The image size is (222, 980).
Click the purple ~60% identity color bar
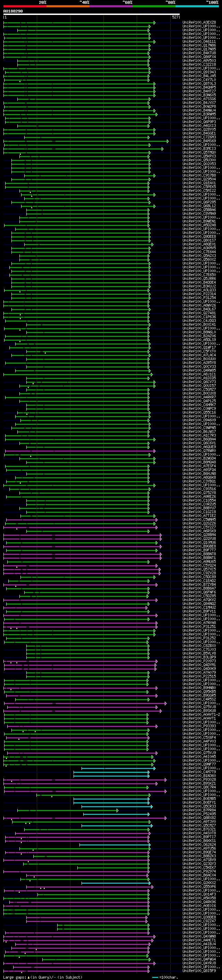(111, 6)
